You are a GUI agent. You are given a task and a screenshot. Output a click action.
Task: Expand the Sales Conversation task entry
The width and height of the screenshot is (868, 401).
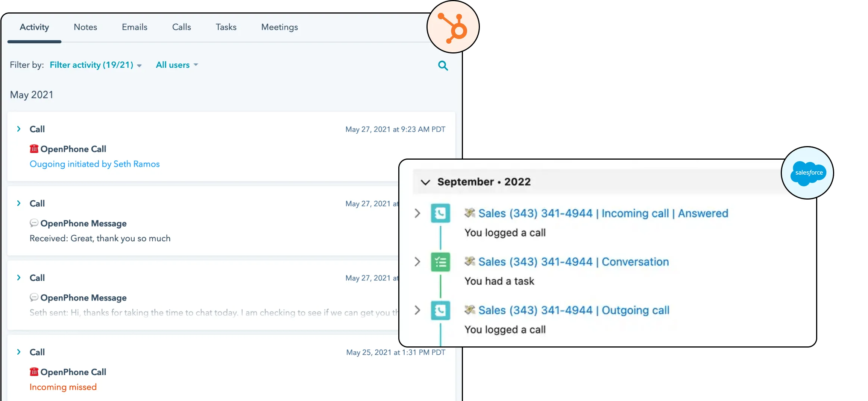[417, 262]
